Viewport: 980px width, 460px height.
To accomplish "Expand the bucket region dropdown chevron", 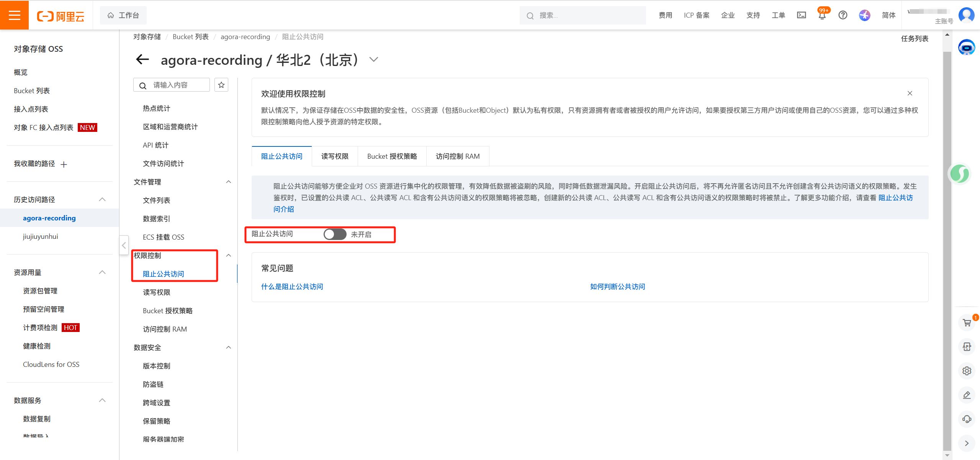I will point(373,59).
